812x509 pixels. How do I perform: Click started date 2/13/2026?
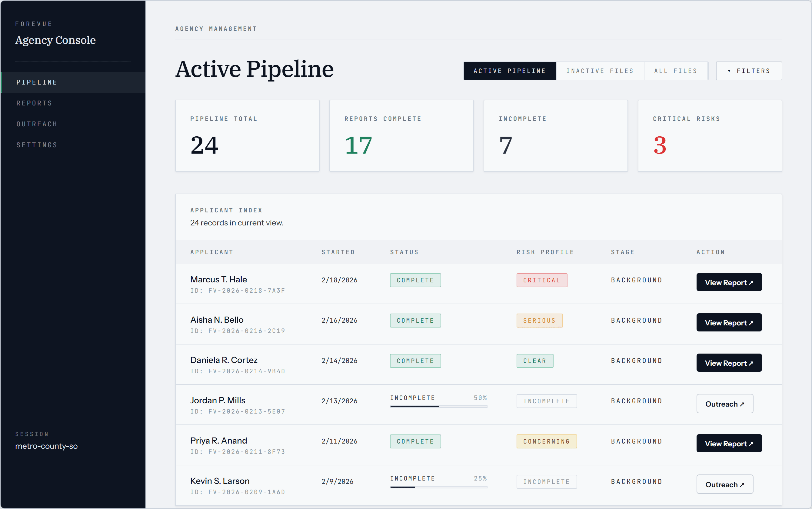[339, 401]
